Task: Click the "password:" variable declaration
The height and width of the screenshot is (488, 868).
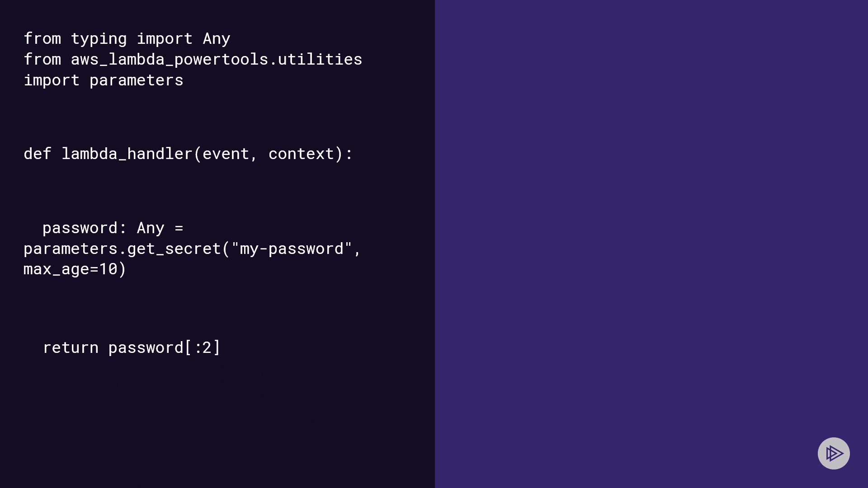Action: tap(84, 228)
